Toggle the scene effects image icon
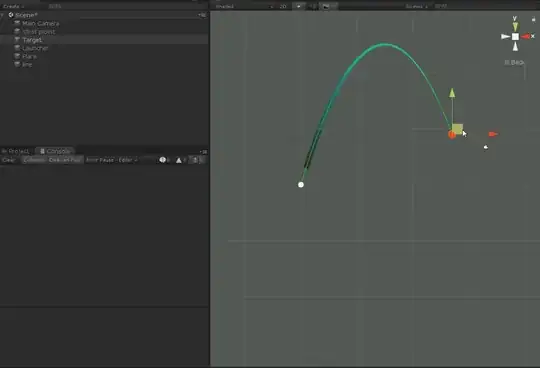The width and height of the screenshot is (540, 368). [x=325, y=6]
